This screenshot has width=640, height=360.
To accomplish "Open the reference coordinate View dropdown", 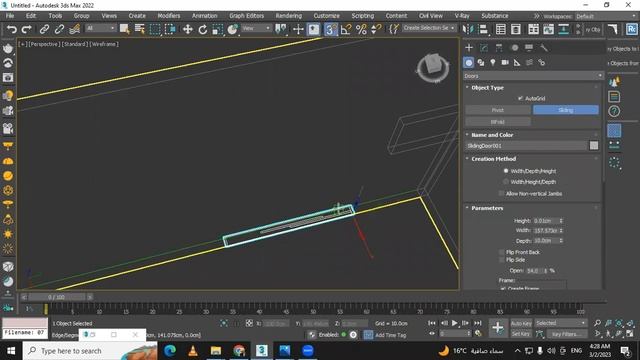I will 256,28.
